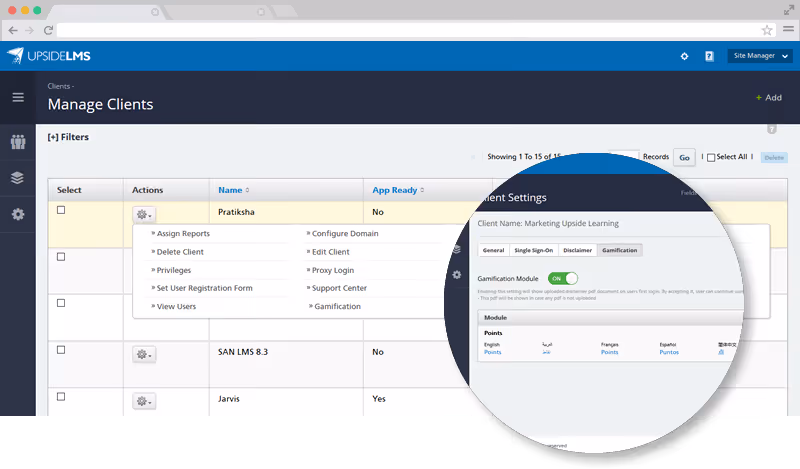Choose Assign Reports from actions menu

coord(181,233)
